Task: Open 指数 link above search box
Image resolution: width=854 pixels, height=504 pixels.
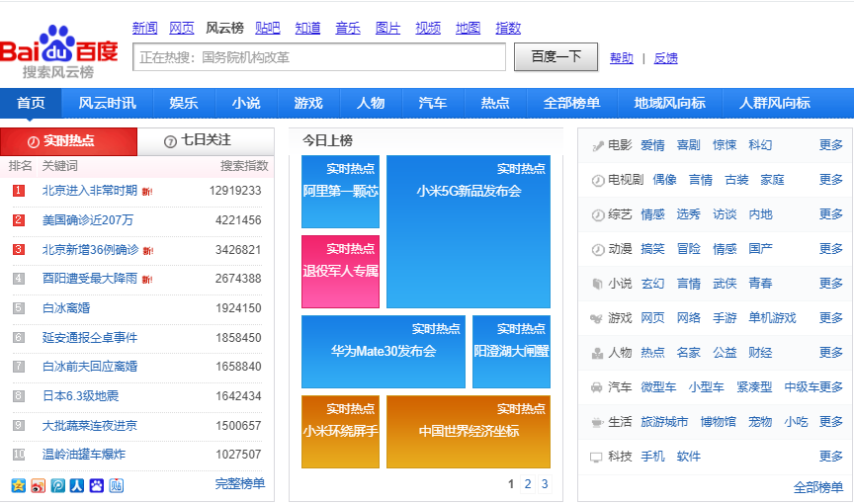Action: (508, 28)
